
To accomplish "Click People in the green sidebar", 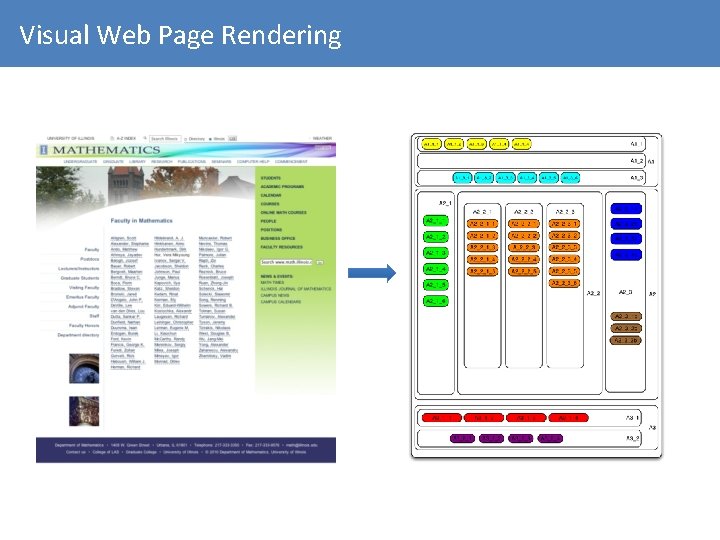I will pyautogui.click(x=269, y=221).
